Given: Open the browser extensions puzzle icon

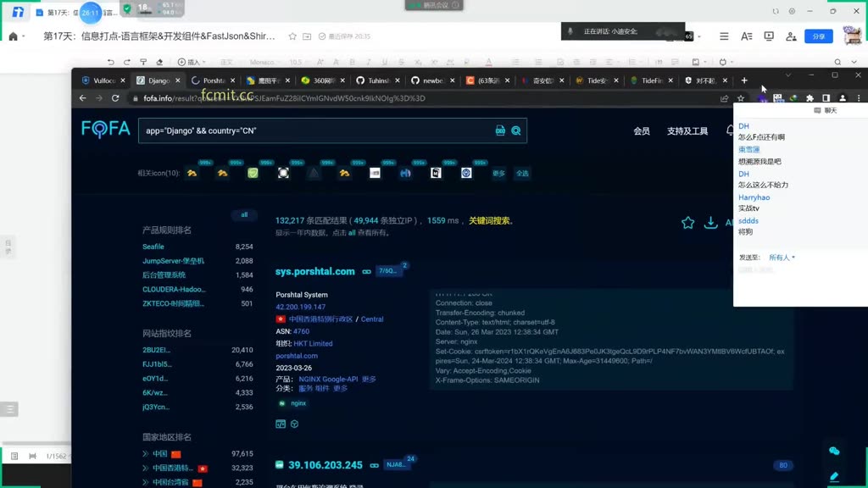Looking at the screenshot, I should pyautogui.click(x=810, y=98).
